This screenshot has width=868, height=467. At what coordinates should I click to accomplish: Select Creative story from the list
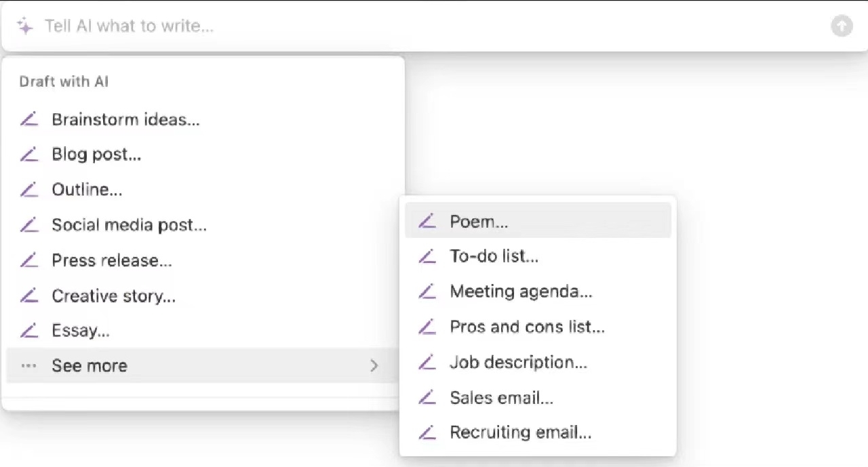[113, 296]
